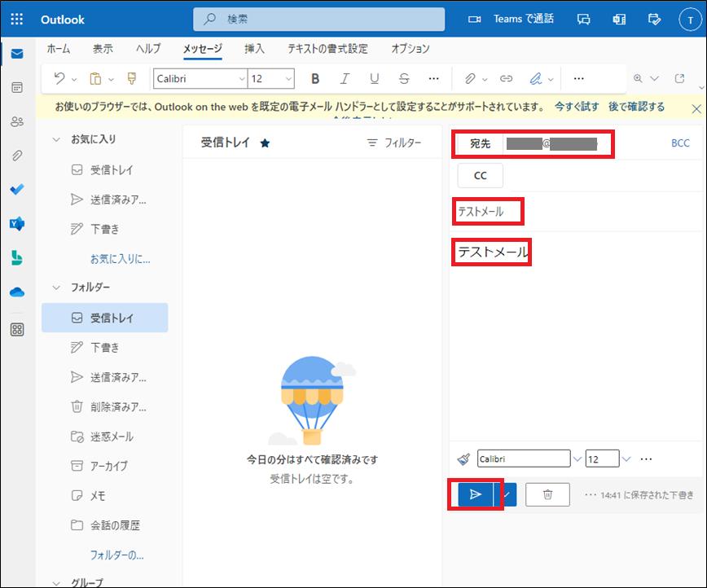The height and width of the screenshot is (588, 707).
Task: Open the ヘルプ tab
Action: pyautogui.click(x=148, y=49)
